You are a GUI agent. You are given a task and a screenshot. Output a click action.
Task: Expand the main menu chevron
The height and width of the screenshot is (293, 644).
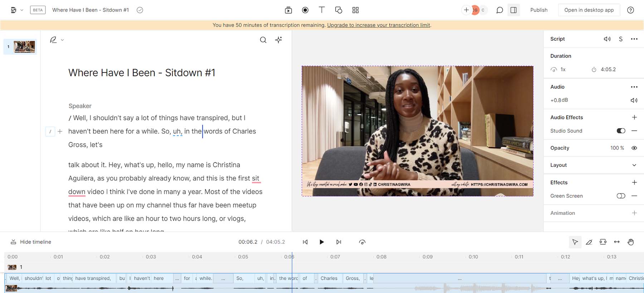22,10
